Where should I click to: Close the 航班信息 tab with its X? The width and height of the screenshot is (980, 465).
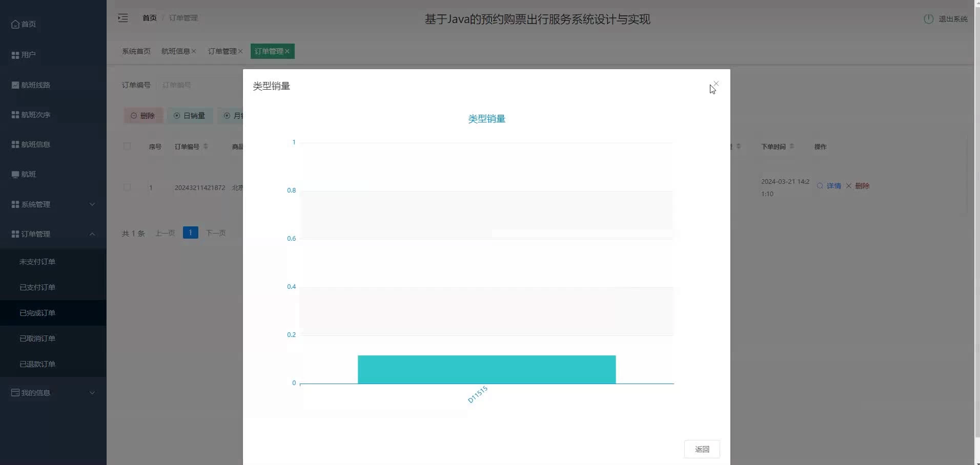(x=194, y=51)
